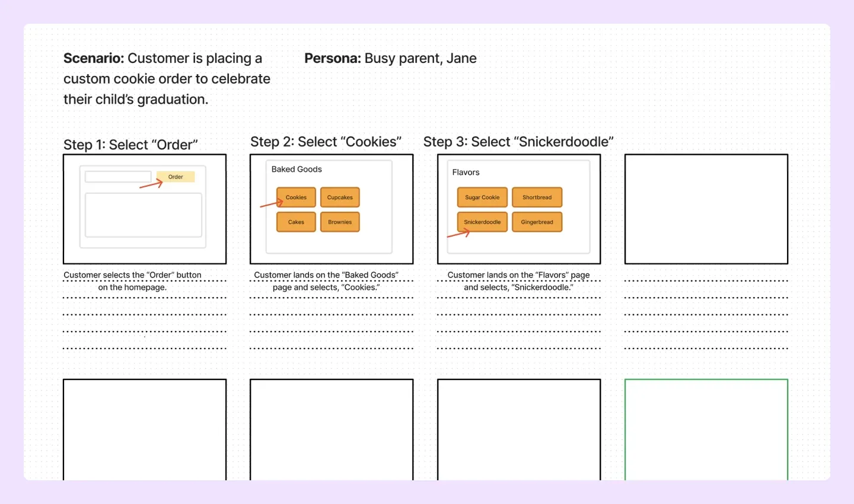Click the green-outlined empty frame at bottom right
The height and width of the screenshot is (504, 854).
click(706, 429)
